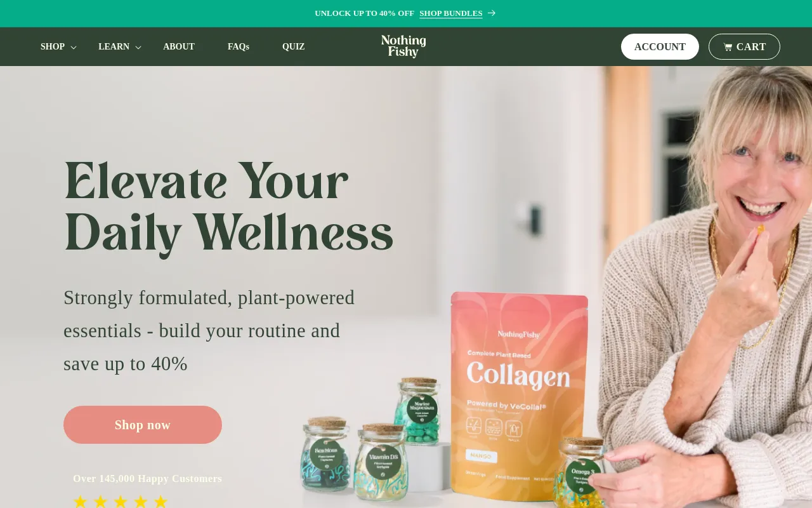This screenshot has width=812, height=508.
Task: Open the SHOP navigation menu
Action: [x=53, y=47]
